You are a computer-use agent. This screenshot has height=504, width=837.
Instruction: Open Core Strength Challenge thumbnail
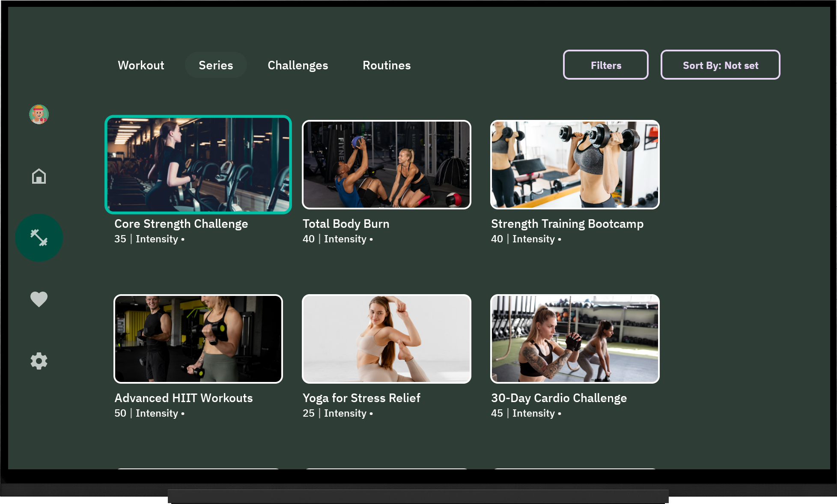(x=198, y=164)
